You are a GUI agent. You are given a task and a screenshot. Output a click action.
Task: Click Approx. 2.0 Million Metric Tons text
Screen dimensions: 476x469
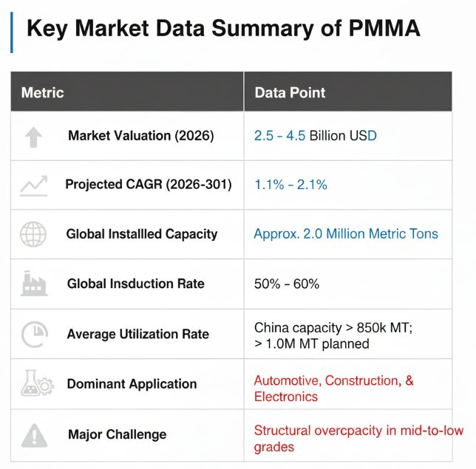tap(346, 234)
